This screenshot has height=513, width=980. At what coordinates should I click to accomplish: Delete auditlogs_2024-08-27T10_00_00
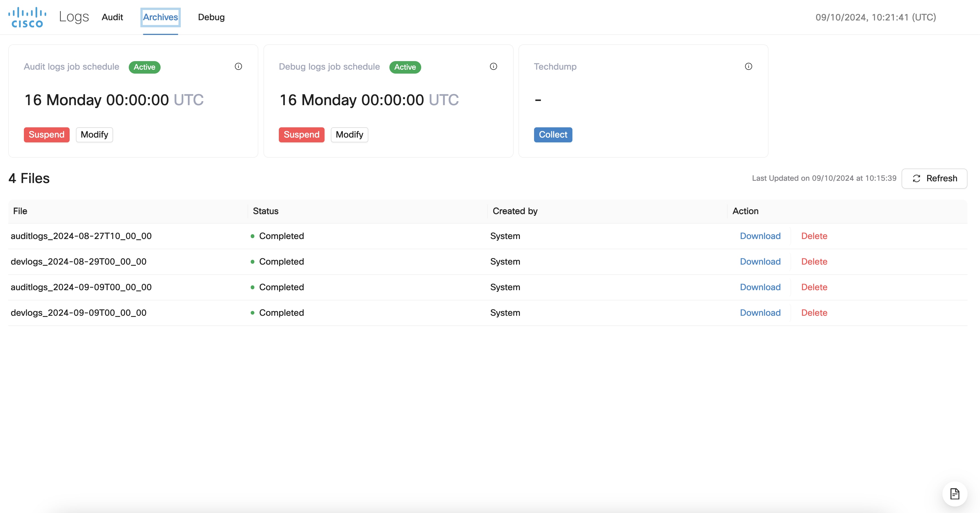point(814,236)
